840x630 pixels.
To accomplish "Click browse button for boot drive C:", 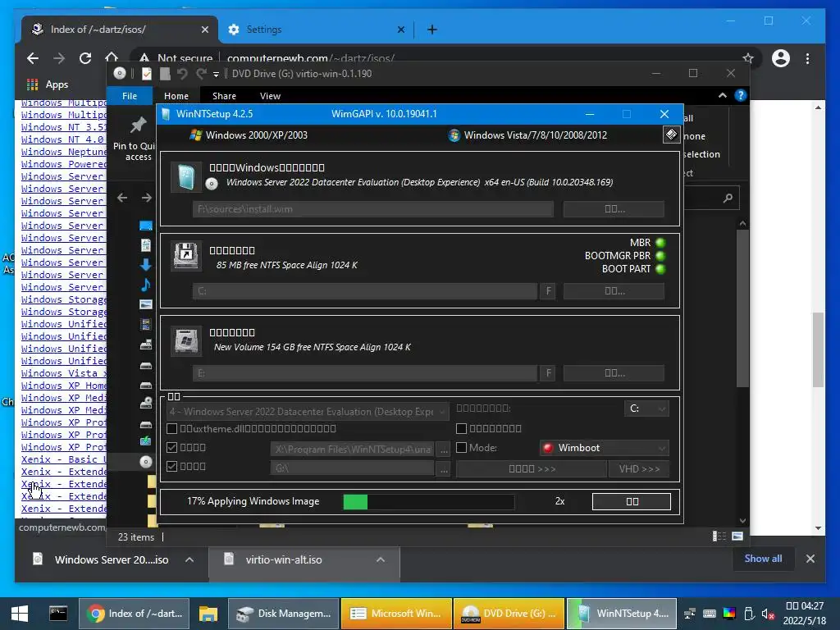I will click(614, 291).
